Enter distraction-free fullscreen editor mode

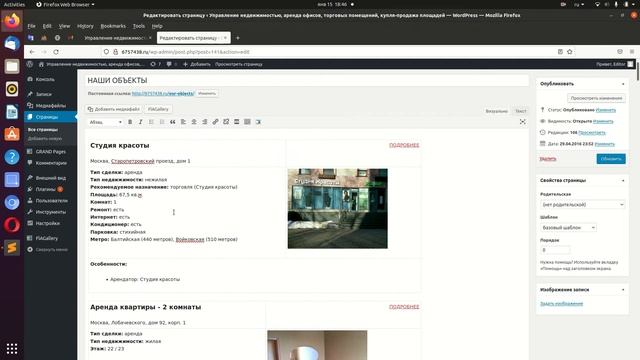(522, 122)
